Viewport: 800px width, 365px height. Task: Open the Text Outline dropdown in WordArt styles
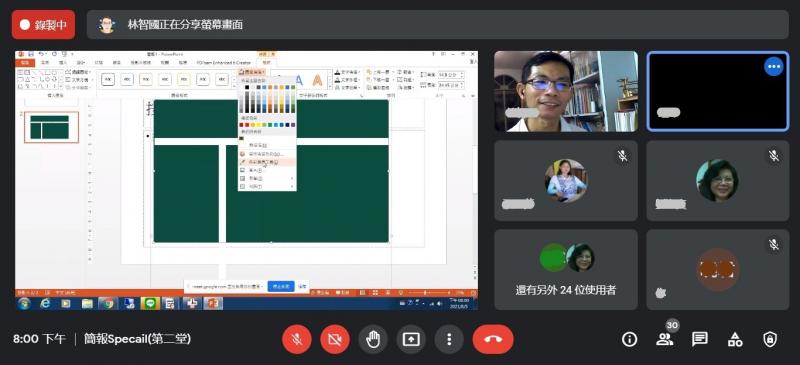[x=347, y=80]
